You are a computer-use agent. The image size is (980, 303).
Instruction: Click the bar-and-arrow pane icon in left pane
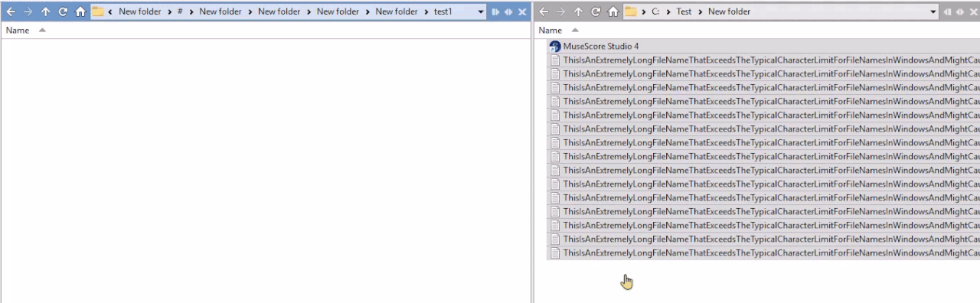coord(496,11)
